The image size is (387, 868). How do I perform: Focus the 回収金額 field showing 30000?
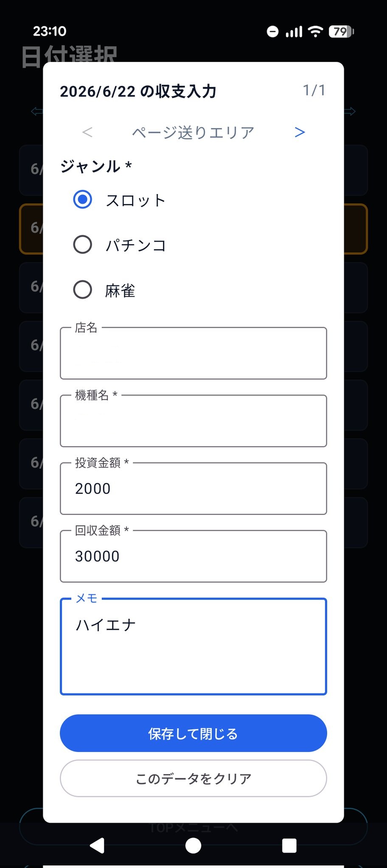pos(193,556)
